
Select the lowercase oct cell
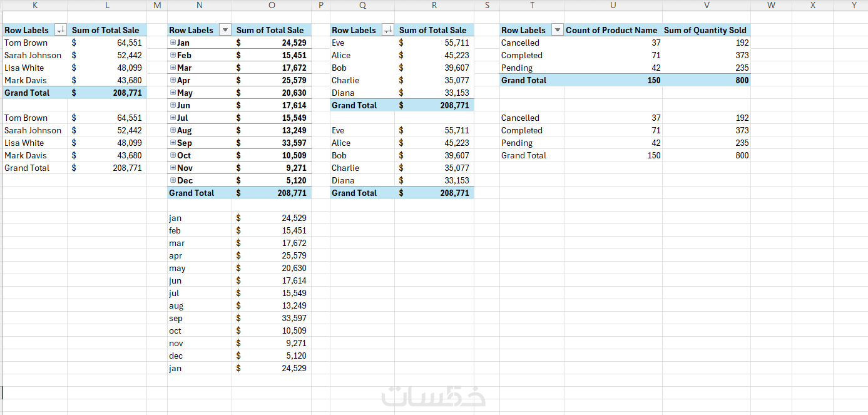pos(200,330)
